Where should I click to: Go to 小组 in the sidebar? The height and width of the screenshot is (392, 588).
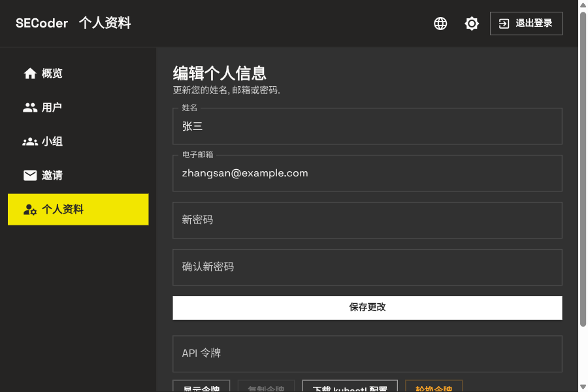coord(78,141)
